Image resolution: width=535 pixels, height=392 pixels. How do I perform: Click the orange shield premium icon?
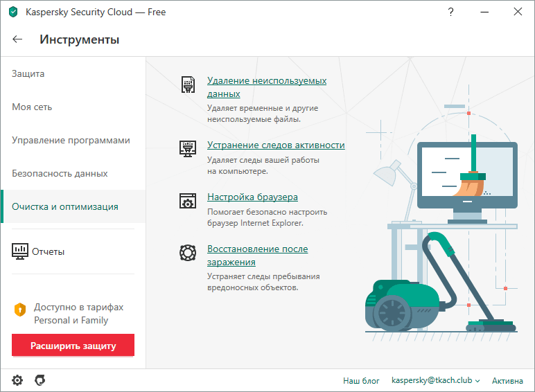(x=20, y=310)
